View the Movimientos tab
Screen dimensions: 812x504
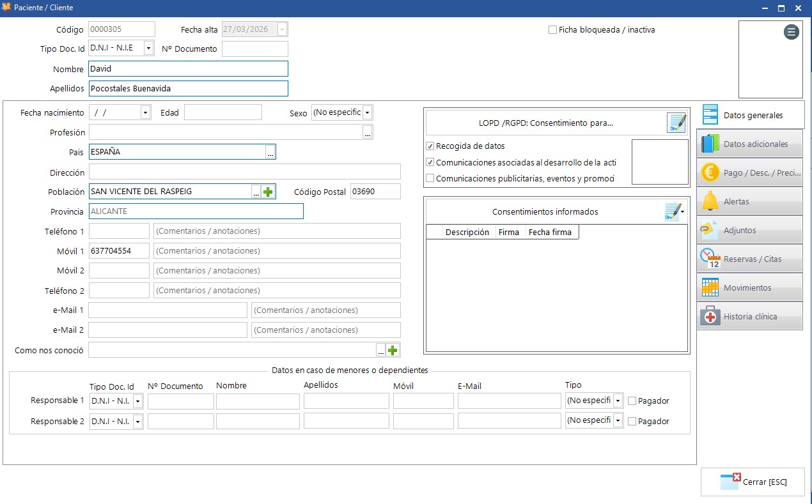(x=749, y=287)
